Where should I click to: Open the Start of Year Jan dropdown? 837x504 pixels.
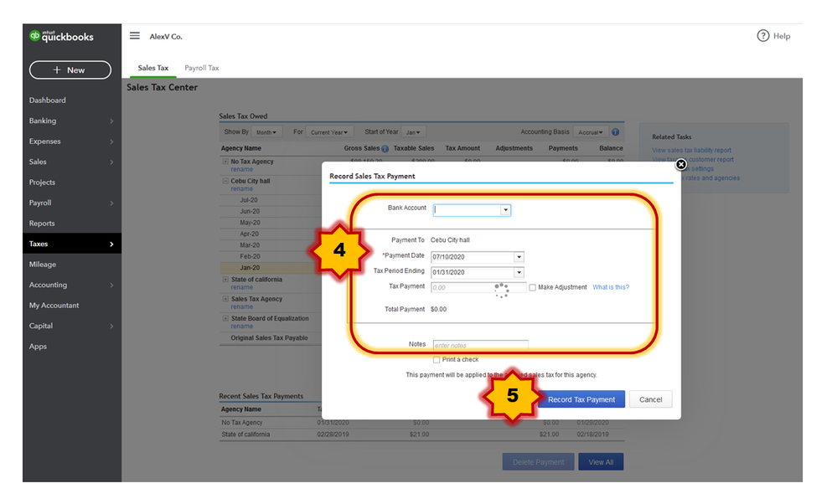412,132
